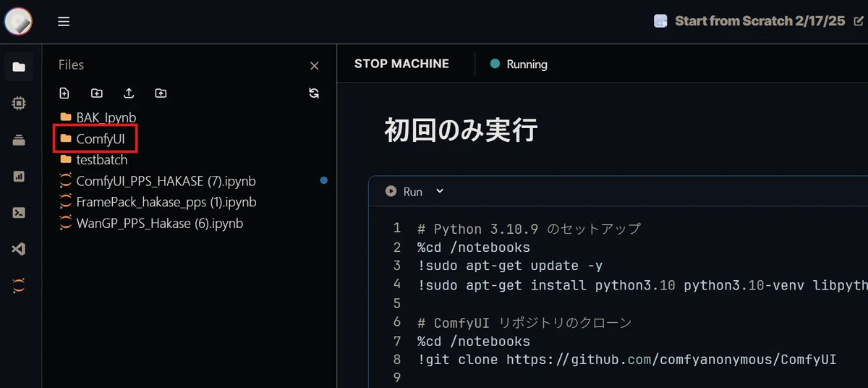
Task: Click the Start from Scratch 2/17/25 title
Action: click(759, 21)
